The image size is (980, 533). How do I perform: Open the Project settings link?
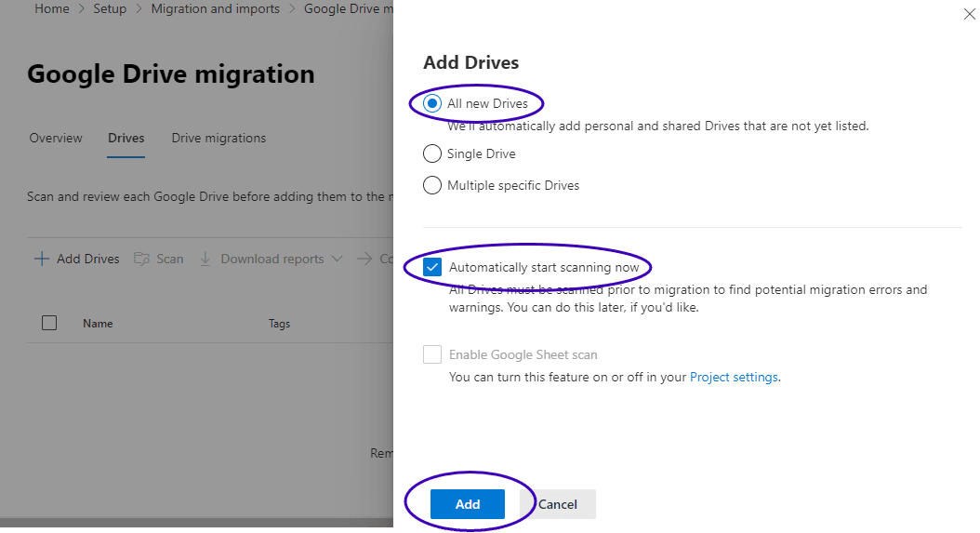pos(734,378)
